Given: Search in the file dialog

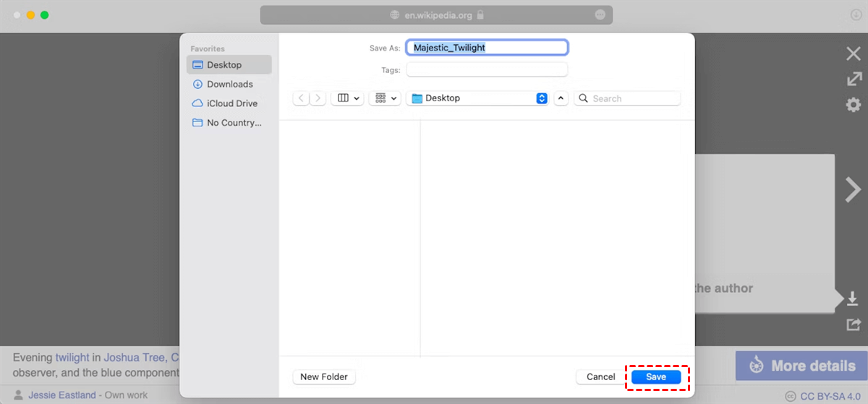Looking at the screenshot, I should tap(627, 98).
